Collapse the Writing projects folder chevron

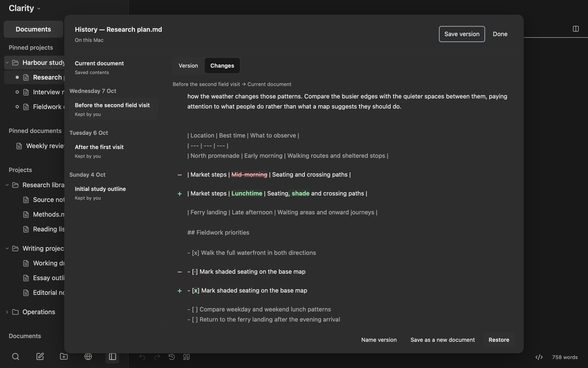pos(7,248)
